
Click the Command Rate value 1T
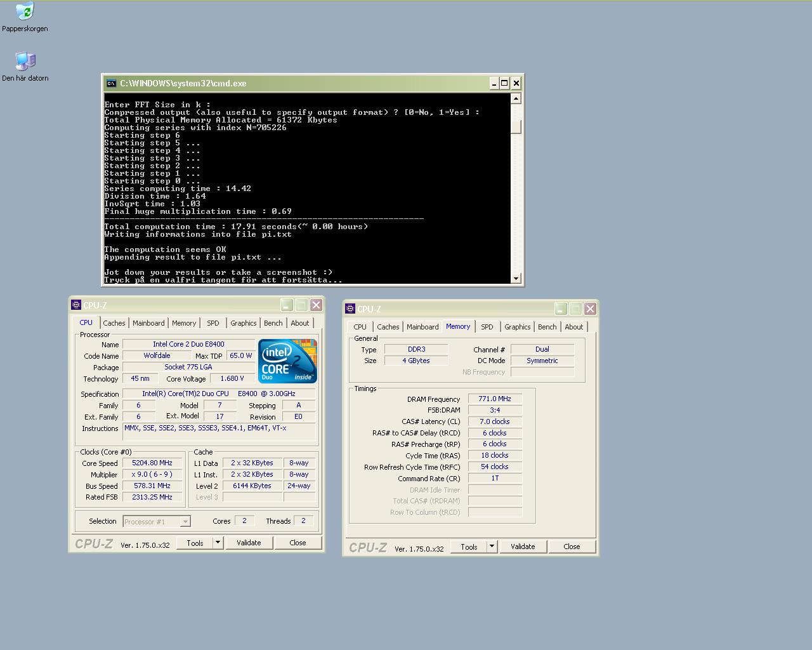495,478
